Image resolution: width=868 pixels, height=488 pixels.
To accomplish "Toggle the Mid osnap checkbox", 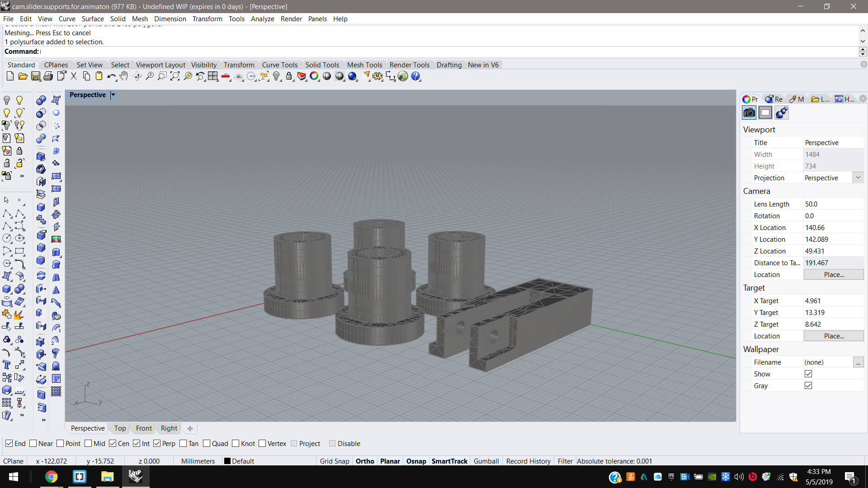I will click(88, 444).
